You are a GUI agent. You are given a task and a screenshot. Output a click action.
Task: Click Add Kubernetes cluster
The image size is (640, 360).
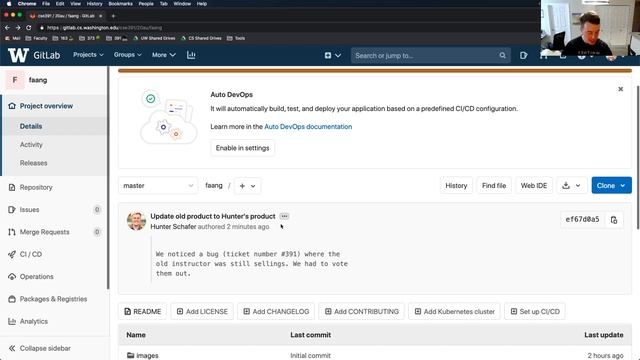[454, 311]
